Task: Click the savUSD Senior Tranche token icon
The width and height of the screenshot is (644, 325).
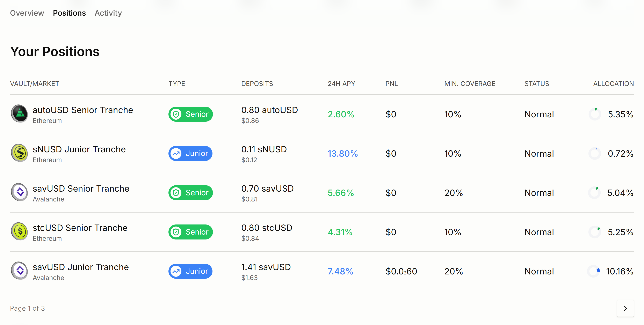Action: click(x=19, y=192)
